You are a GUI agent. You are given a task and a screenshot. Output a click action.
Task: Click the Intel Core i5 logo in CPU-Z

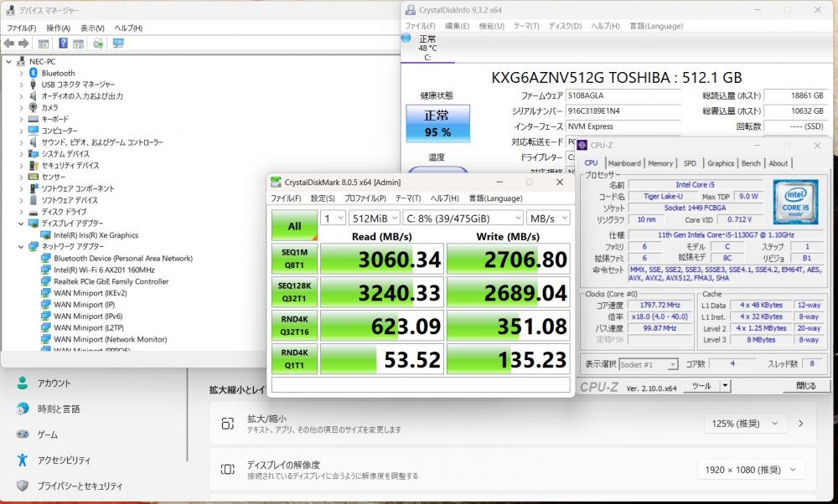click(x=795, y=202)
